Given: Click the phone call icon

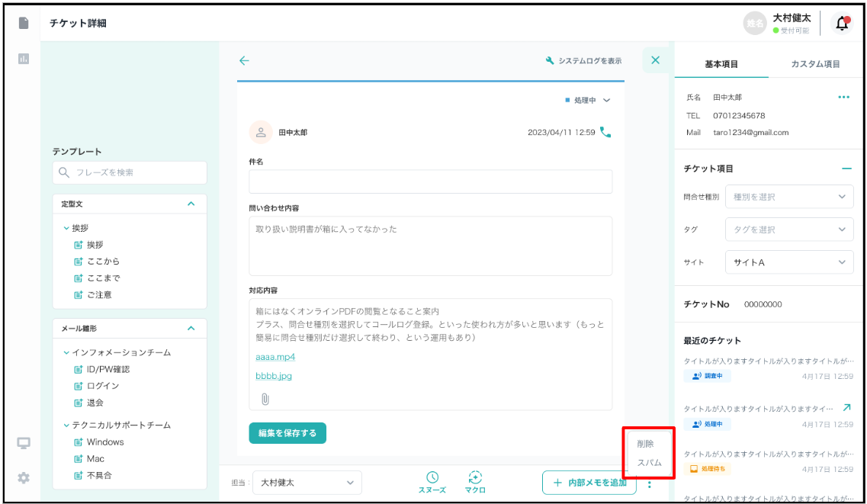Looking at the screenshot, I should tap(605, 132).
